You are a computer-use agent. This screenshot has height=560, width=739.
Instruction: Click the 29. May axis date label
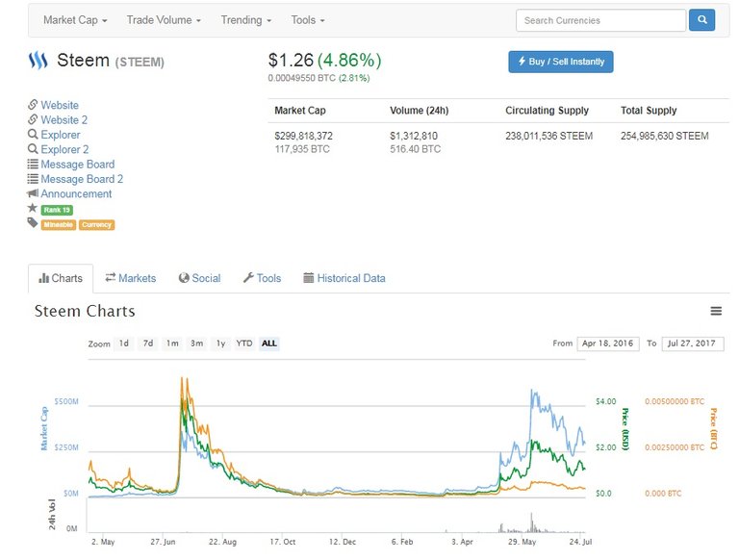(x=522, y=542)
